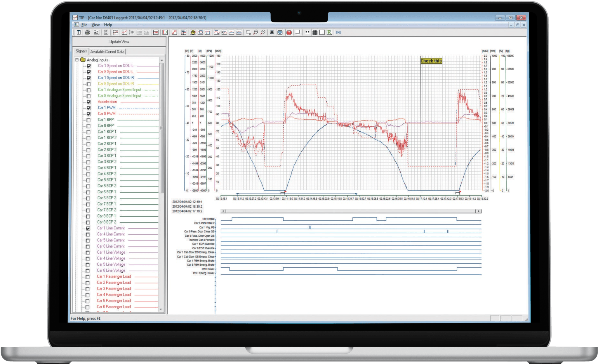Uncheck the Acceleration signal checkbox
The image size is (598, 364).
point(89,102)
